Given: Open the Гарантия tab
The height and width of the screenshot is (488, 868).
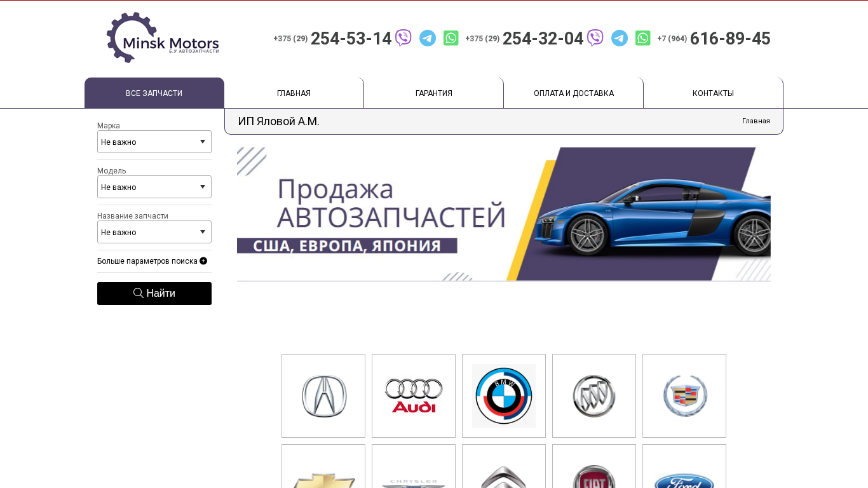Looking at the screenshot, I should pyautogui.click(x=434, y=93).
